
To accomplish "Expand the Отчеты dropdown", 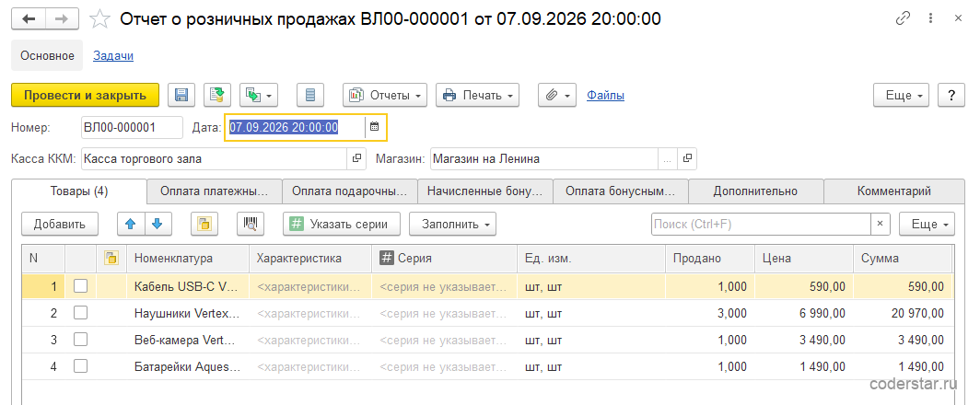I will click(385, 95).
